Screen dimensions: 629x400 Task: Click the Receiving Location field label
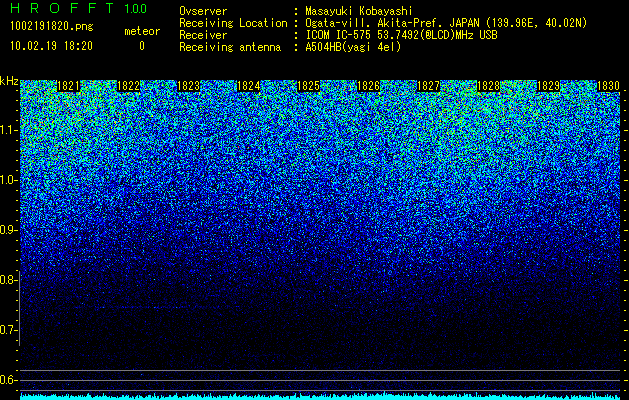pos(233,23)
